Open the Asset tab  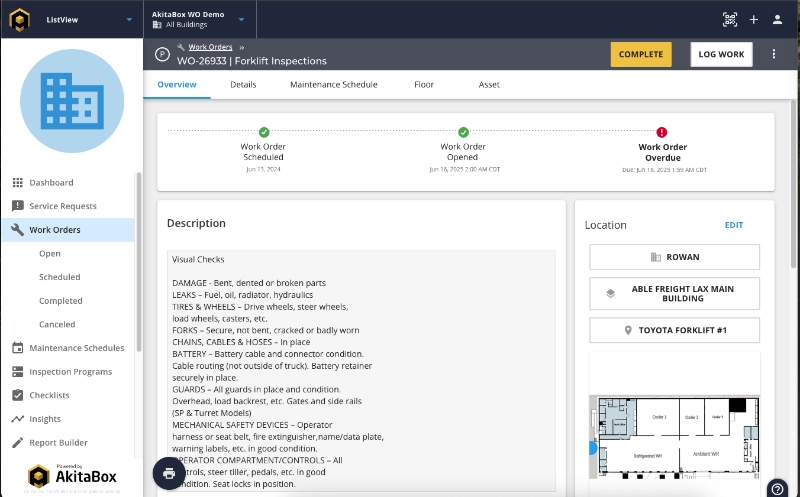coord(489,85)
